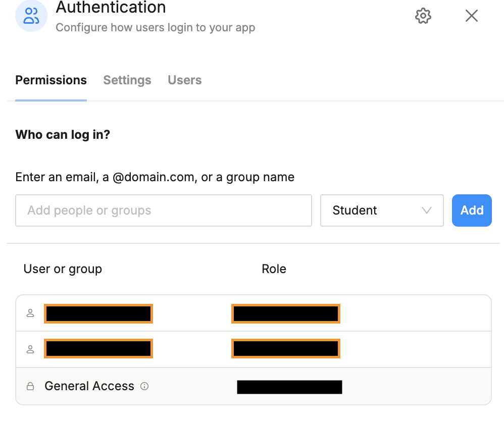Focus the Add people or groups field

click(x=163, y=210)
